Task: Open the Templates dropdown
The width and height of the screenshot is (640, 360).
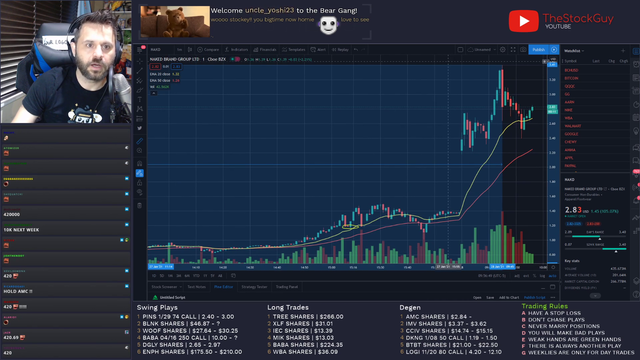Action: pos(293,49)
